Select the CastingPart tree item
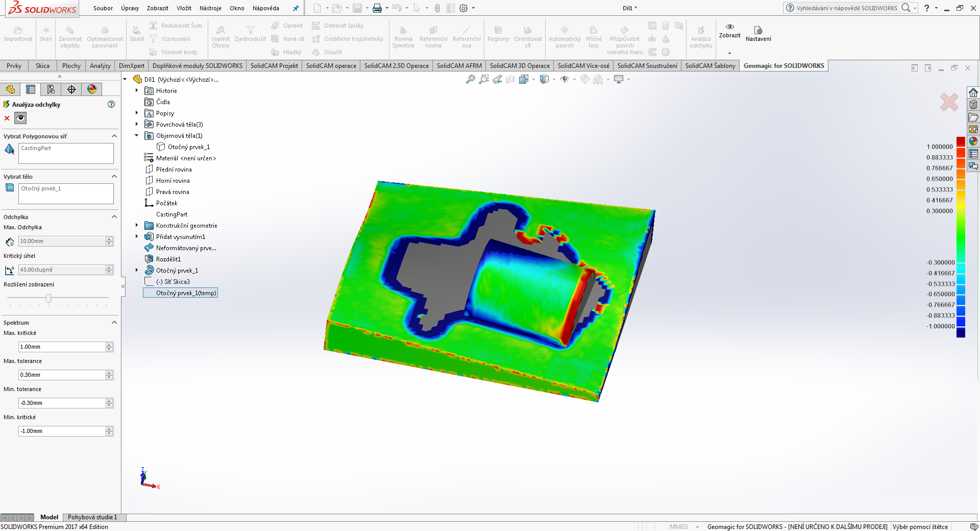 [171, 214]
